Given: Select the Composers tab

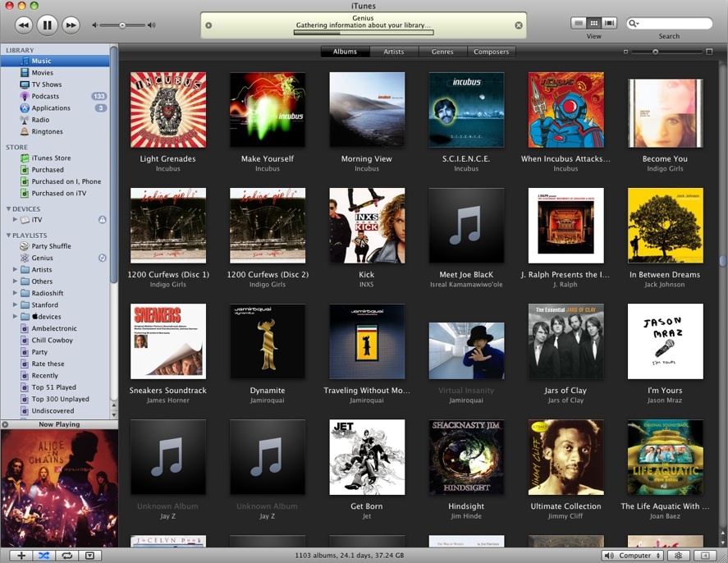Looking at the screenshot, I should (491, 52).
